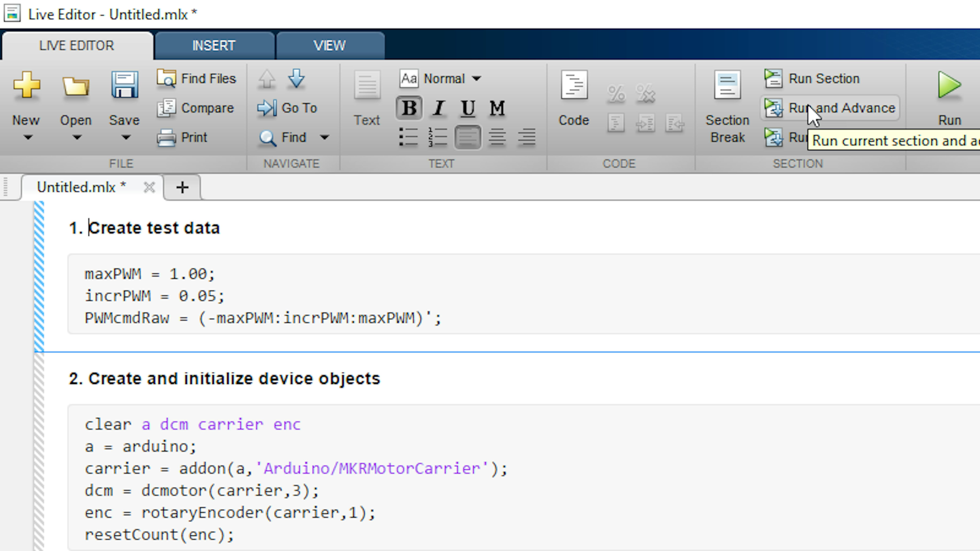Click the 'carrier = addon' code line
The width and height of the screenshot is (980, 551).
[296, 469]
